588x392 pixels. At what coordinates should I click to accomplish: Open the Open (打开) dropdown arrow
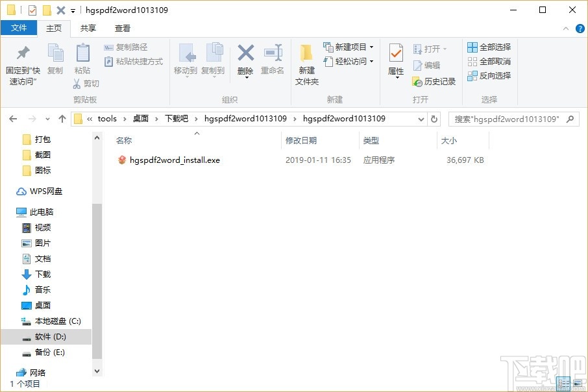pyautogui.click(x=445, y=49)
